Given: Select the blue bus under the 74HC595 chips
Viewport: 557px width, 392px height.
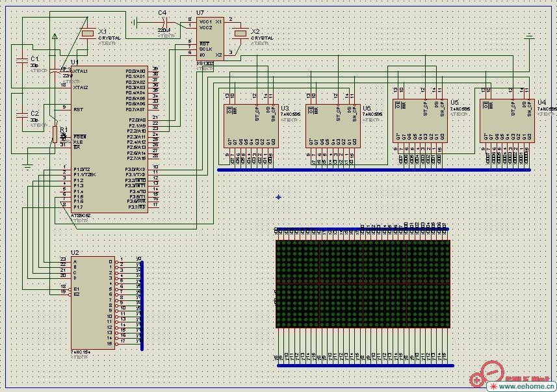Looking at the screenshot, I should (374, 170).
